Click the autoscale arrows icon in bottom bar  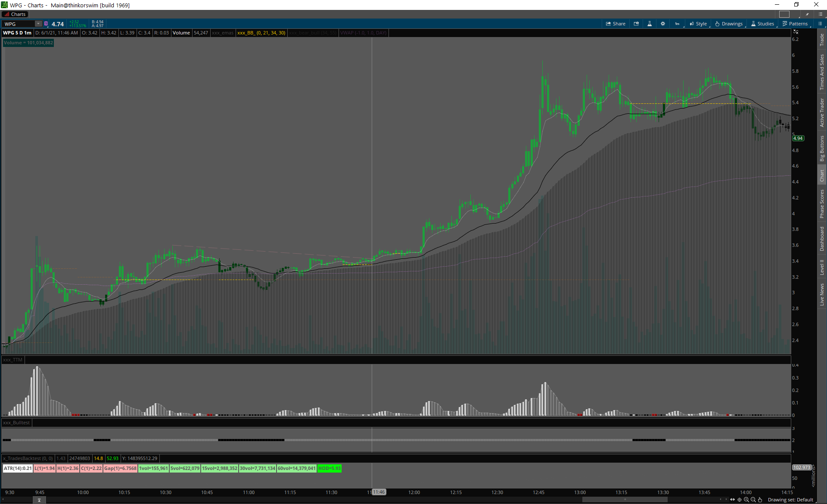click(732, 500)
